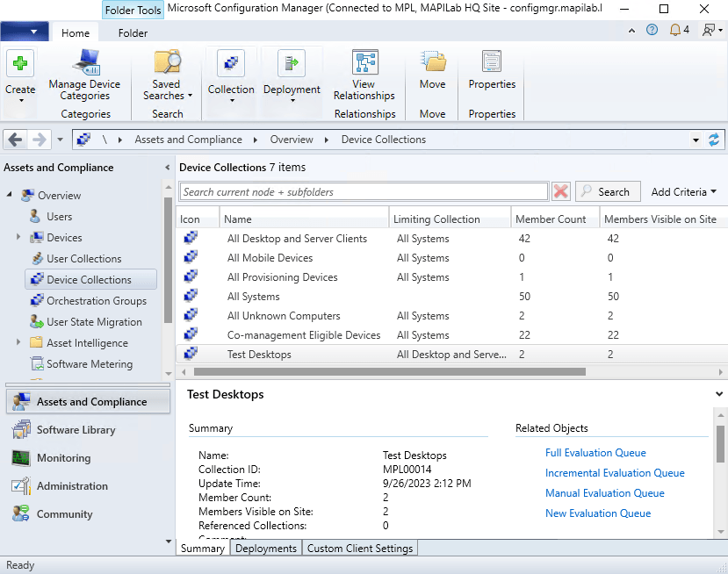Image resolution: width=728 pixels, height=574 pixels.
Task: Click the Community workspace icon
Action: click(x=21, y=513)
